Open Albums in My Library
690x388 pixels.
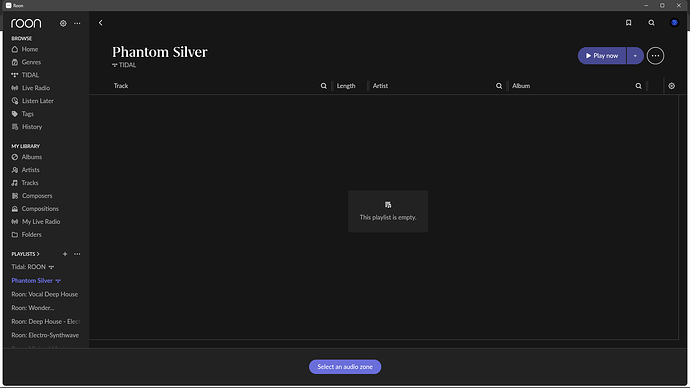(27, 157)
